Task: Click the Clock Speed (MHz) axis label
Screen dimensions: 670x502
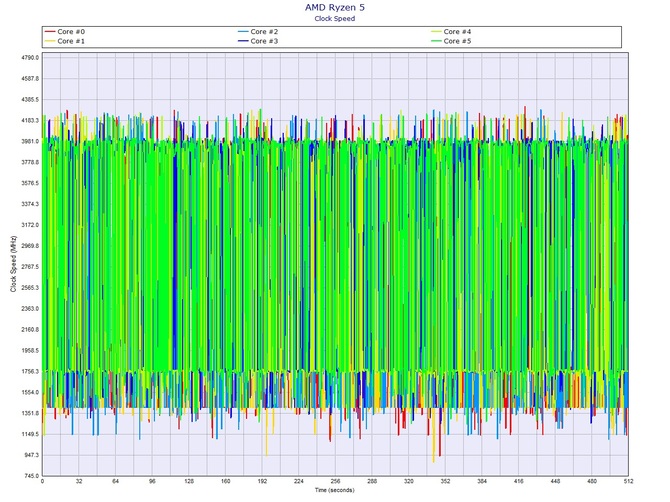Action: click(13, 264)
